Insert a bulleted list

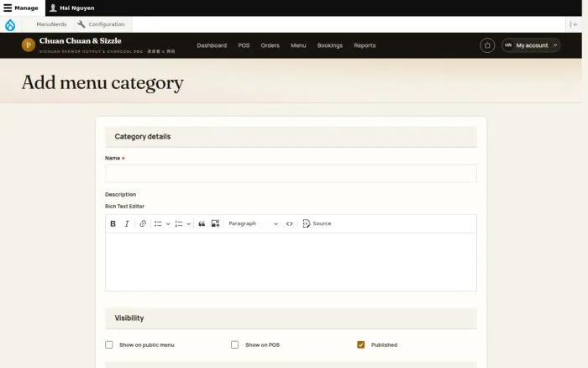pos(158,223)
